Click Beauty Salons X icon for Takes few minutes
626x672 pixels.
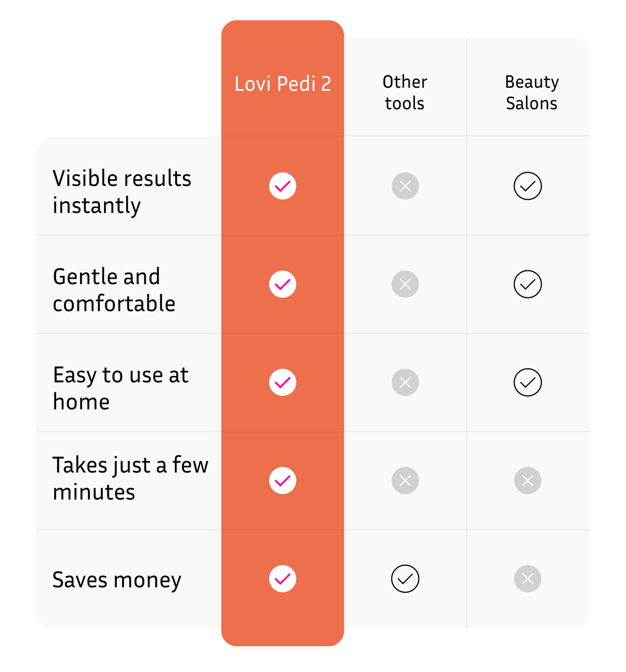click(528, 480)
